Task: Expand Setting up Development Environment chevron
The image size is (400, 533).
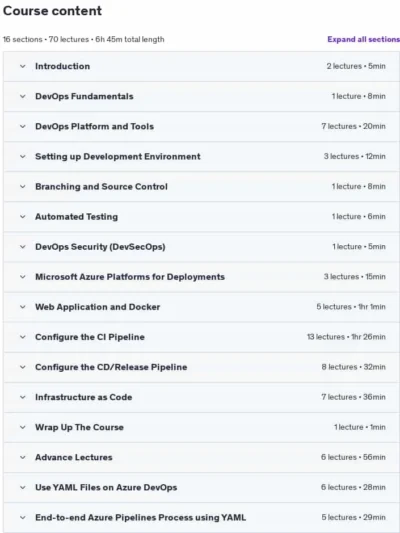Action: tap(23, 157)
